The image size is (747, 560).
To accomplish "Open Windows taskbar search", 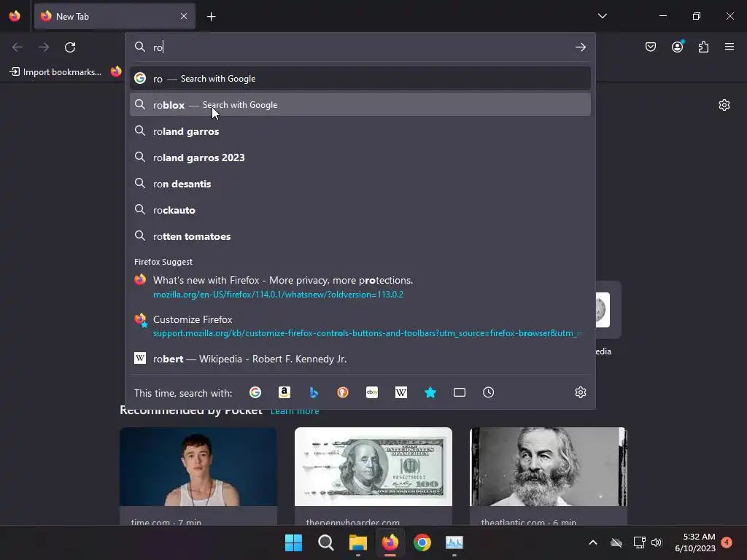I will click(326, 542).
